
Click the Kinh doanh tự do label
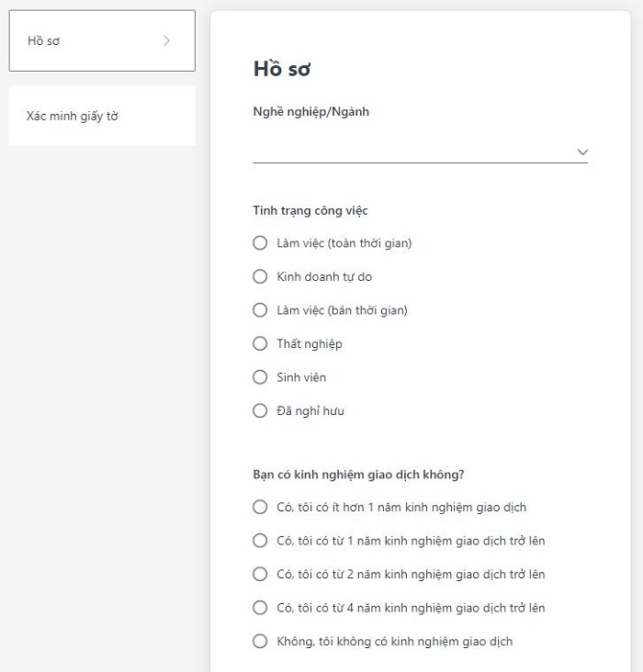(x=324, y=276)
